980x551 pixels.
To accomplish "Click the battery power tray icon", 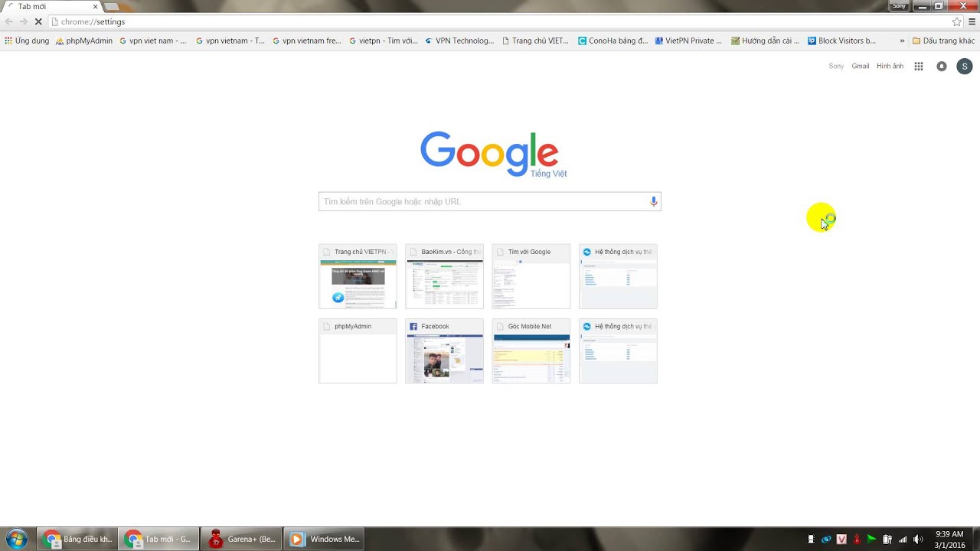I will tap(887, 540).
